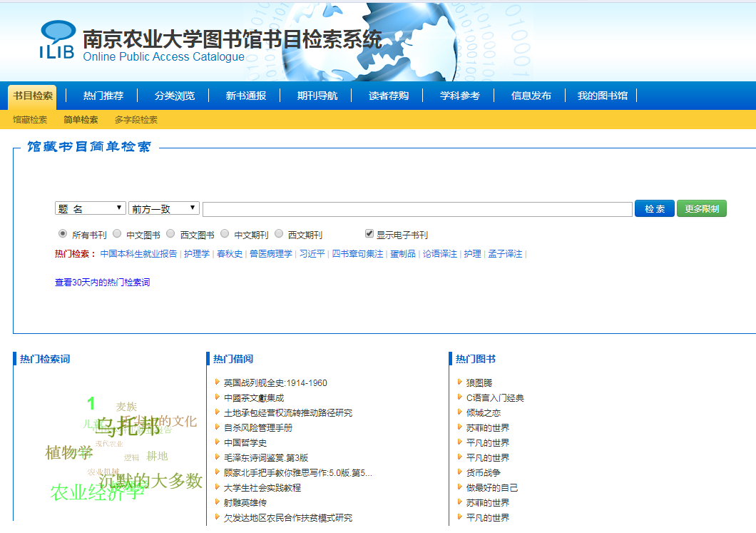Open the 书目检索 navigation tab
Image resolution: width=756 pixels, height=533 pixels.
tap(32, 96)
